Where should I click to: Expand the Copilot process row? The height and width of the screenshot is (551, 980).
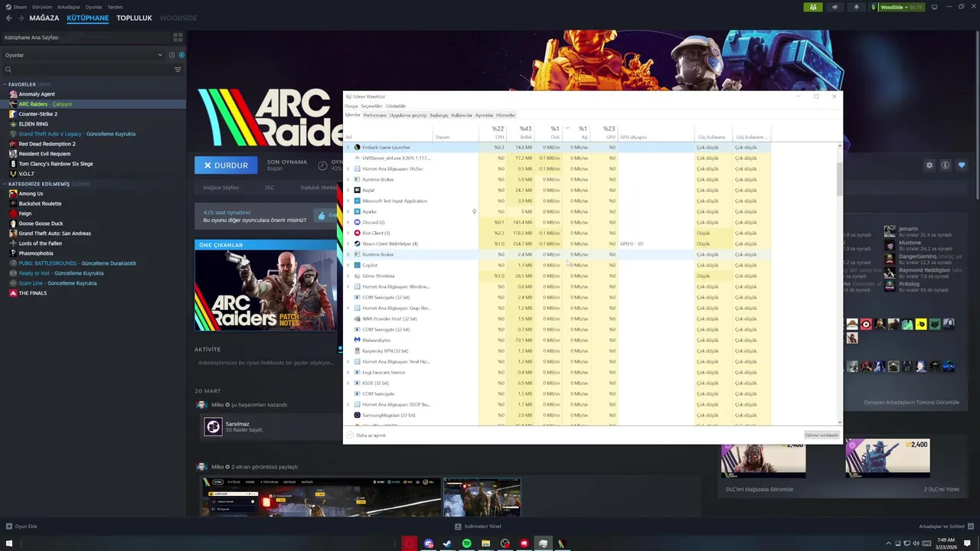pyautogui.click(x=348, y=265)
